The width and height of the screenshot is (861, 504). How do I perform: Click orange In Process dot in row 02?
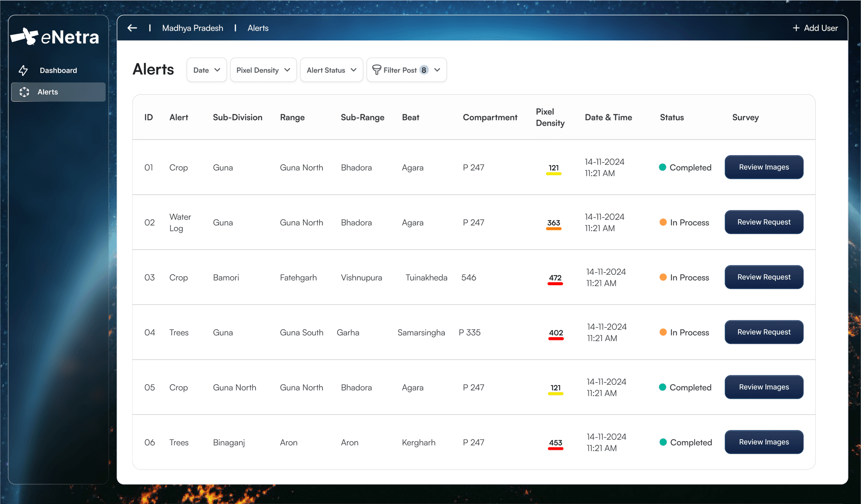click(663, 222)
